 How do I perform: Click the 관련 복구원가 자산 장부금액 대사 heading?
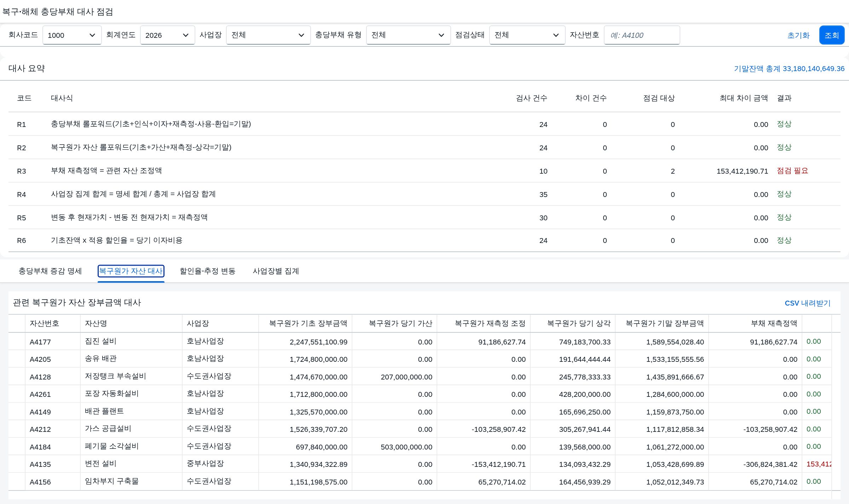(x=77, y=303)
